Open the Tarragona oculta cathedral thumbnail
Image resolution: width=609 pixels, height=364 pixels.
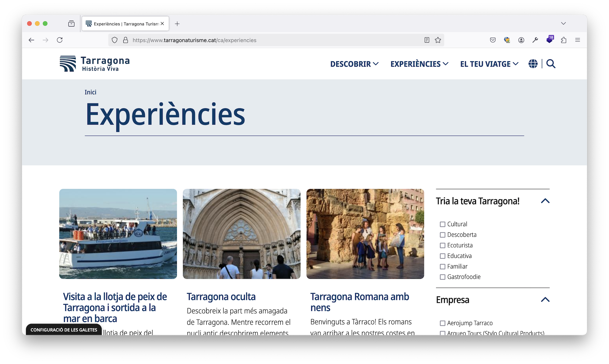[x=241, y=234]
